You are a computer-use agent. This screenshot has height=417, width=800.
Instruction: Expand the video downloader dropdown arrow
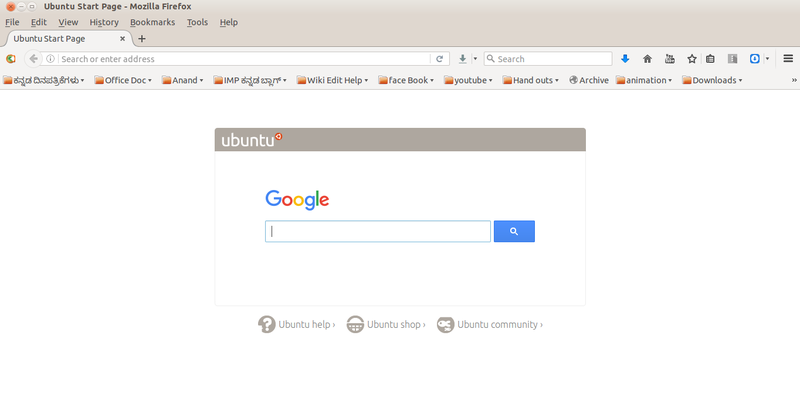point(475,59)
